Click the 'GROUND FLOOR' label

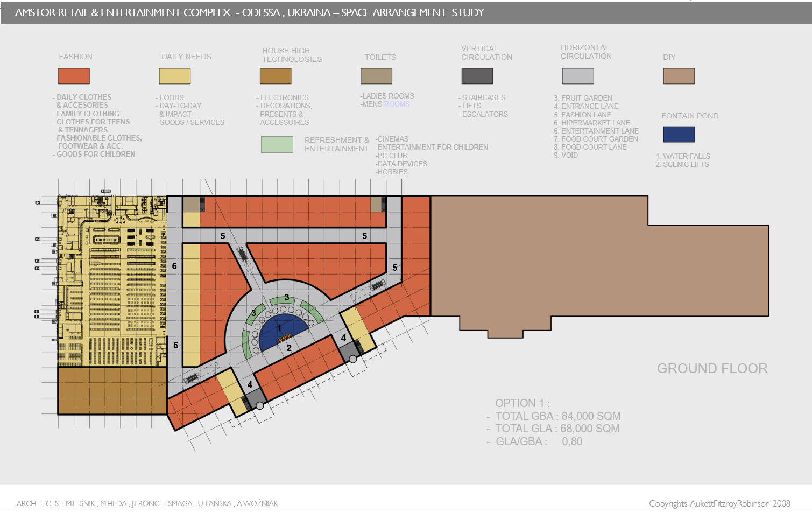712,368
